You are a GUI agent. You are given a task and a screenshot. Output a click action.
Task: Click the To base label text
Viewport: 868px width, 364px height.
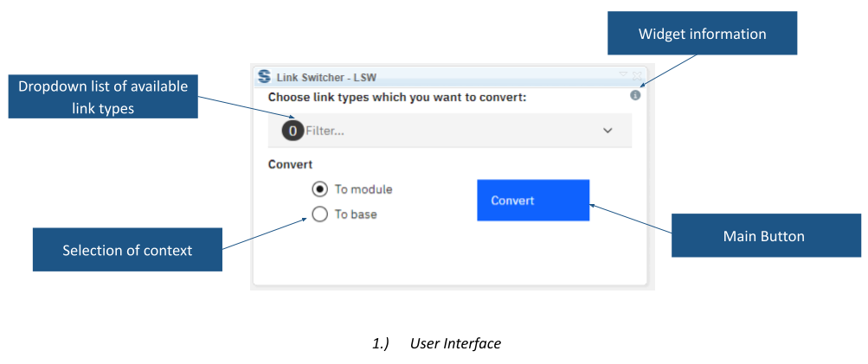click(x=356, y=214)
